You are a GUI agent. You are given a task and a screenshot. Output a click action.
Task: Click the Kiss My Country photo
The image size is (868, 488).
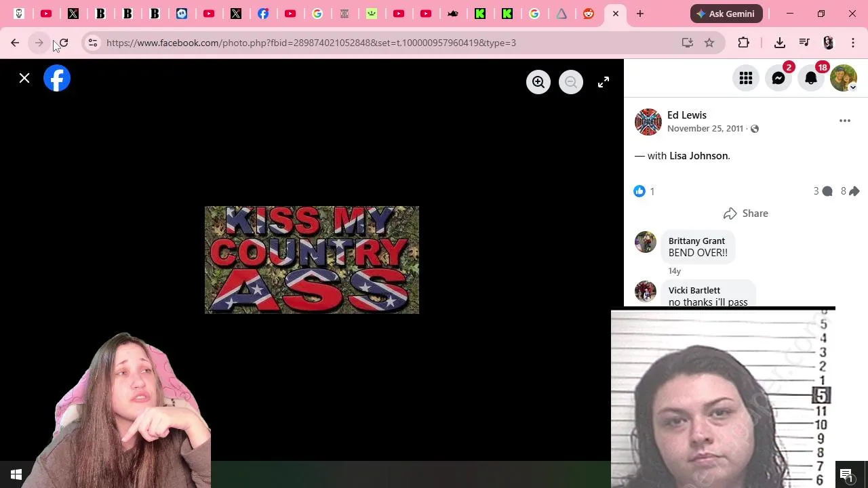tap(312, 260)
